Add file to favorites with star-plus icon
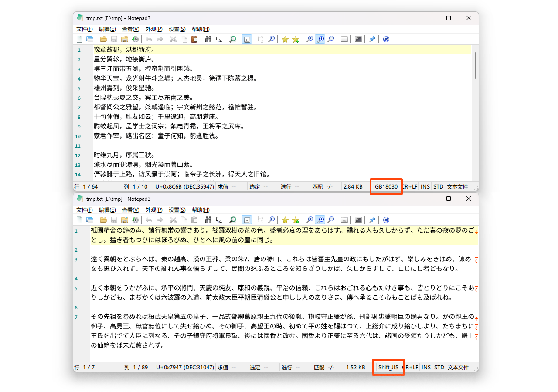The height and width of the screenshot is (392, 558). [296, 39]
